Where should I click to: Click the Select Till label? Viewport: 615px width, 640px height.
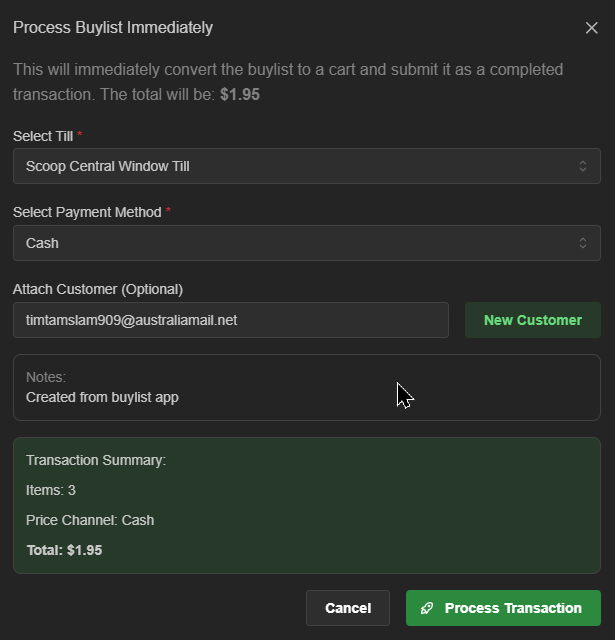click(x=43, y=136)
